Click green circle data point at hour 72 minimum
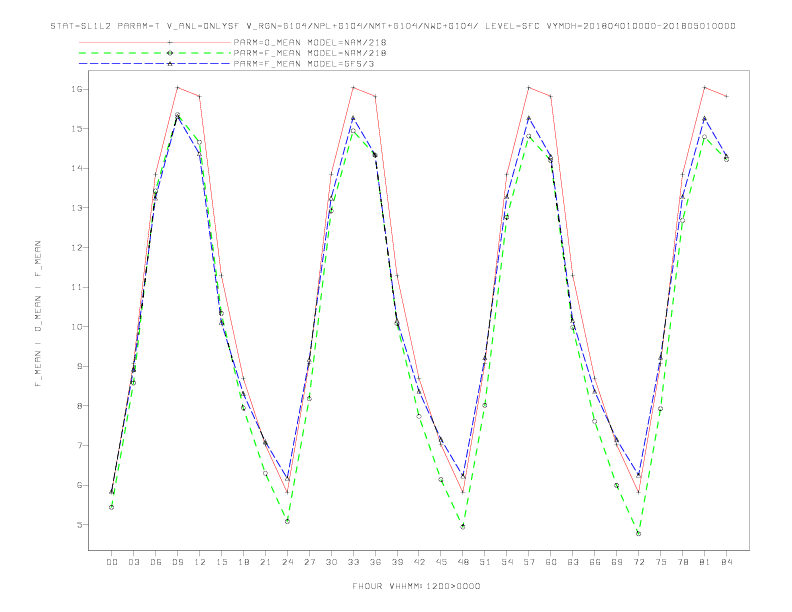The height and width of the screenshot is (612, 792). pos(638,533)
